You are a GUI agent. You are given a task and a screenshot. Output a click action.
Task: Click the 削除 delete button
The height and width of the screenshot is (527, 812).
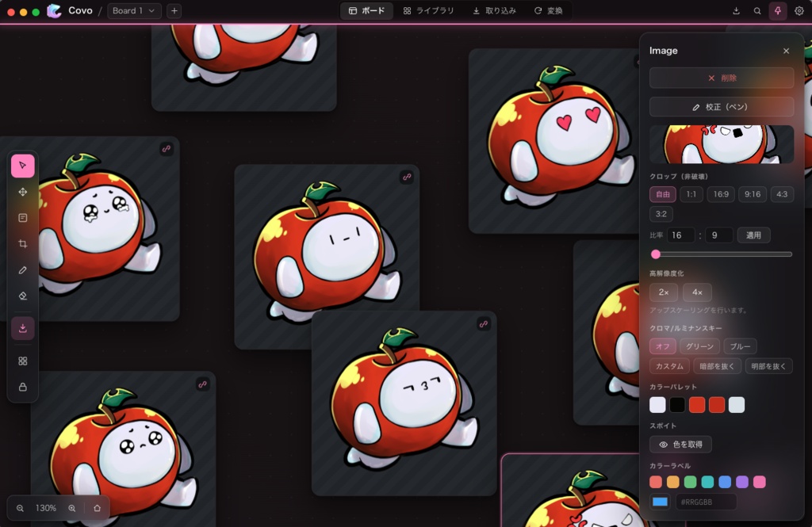coord(722,78)
